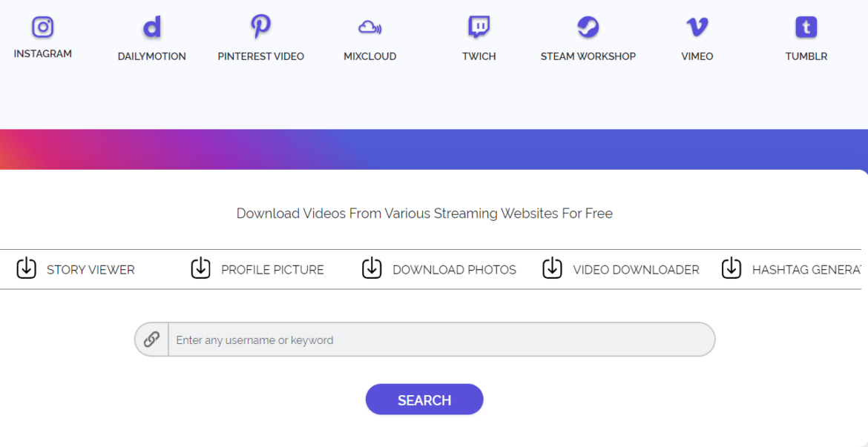Switch to the VIDEO DOWNLOADER tab

tap(636, 270)
